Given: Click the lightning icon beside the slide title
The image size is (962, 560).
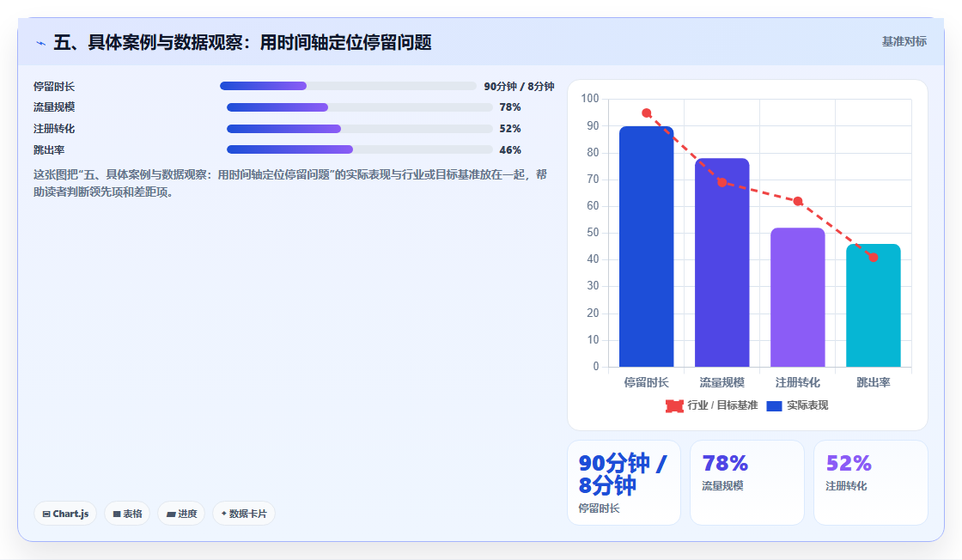Looking at the screenshot, I should pyautogui.click(x=40, y=43).
